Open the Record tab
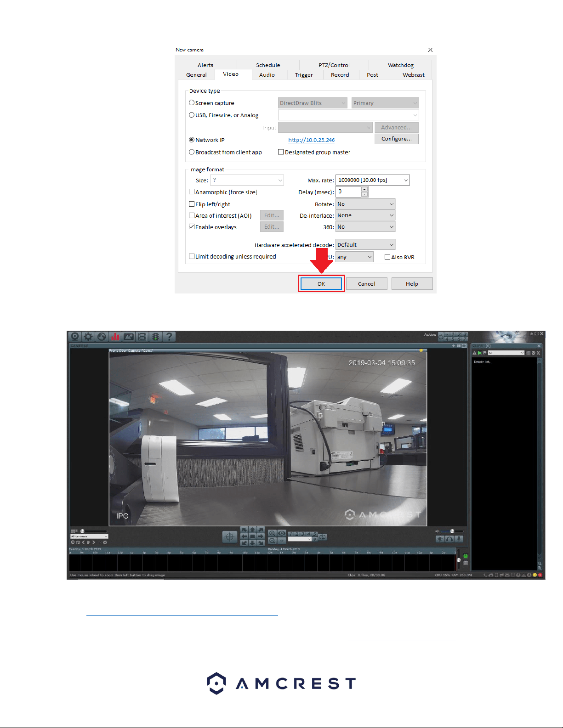 point(340,75)
